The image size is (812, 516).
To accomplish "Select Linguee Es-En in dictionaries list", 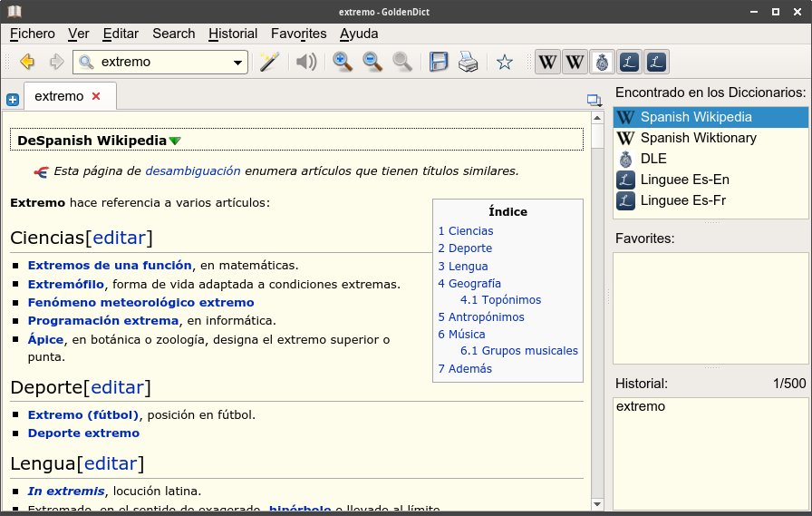I will (x=710, y=180).
